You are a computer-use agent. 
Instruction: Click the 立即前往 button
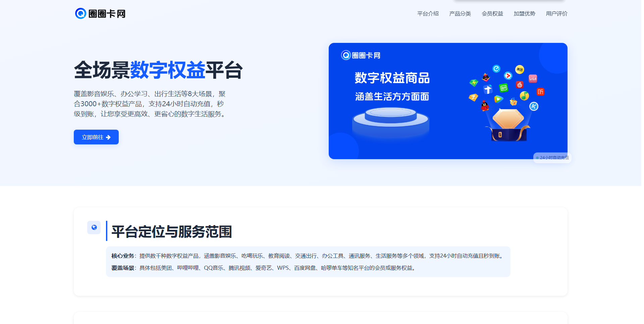point(96,137)
